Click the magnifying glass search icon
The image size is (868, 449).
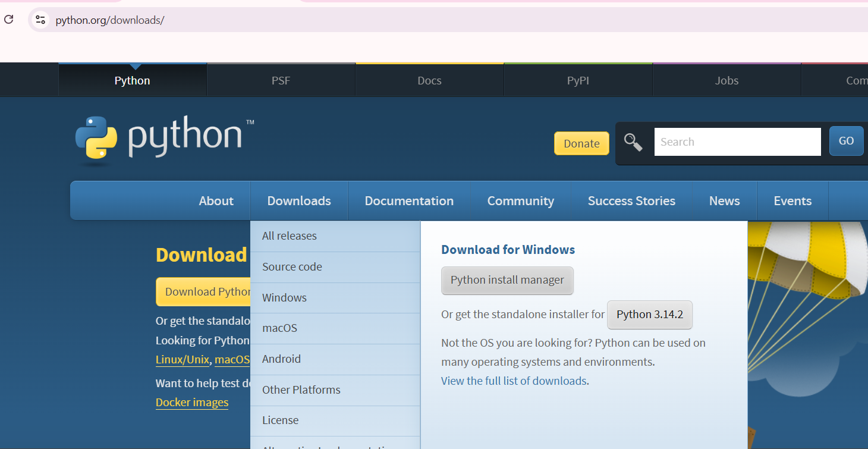point(633,142)
